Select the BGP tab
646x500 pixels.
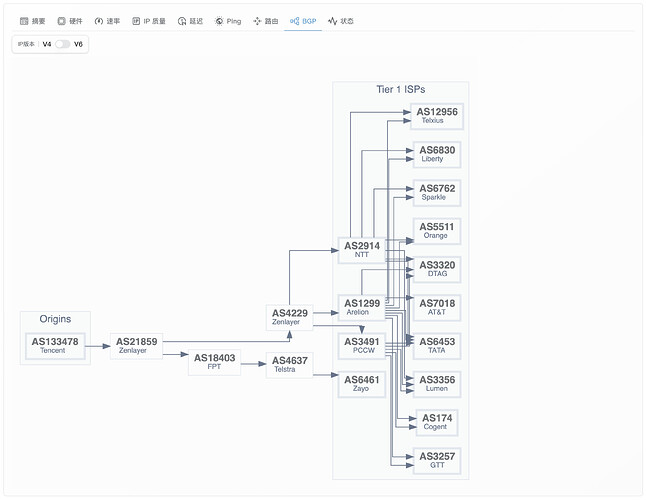(303, 21)
